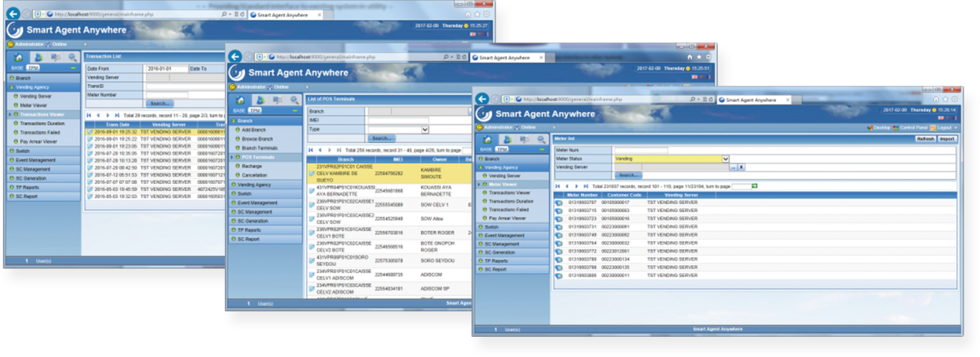
Task: Open Control Panel link in front window
Action: tap(913, 127)
